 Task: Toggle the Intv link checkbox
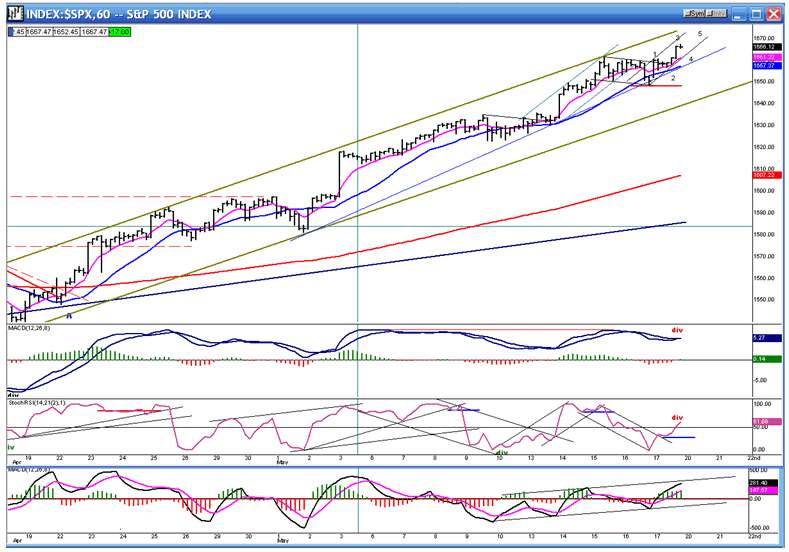(716, 14)
